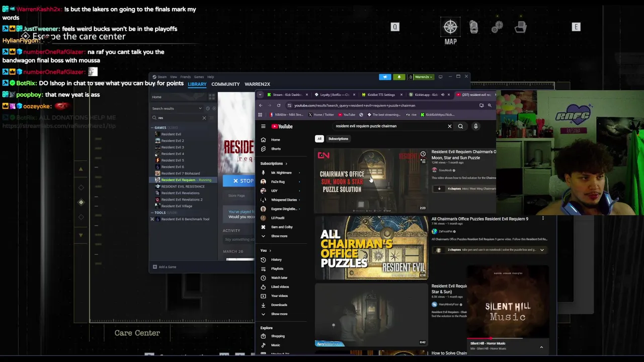The image size is (644, 362).
Task: Click Steam green notifications bell
Action: (399, 77)
